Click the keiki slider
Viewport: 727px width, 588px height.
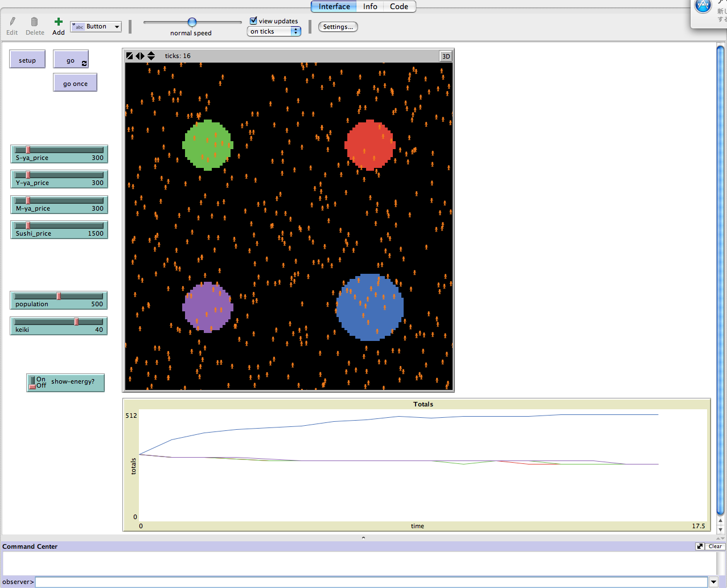[59, 326]
